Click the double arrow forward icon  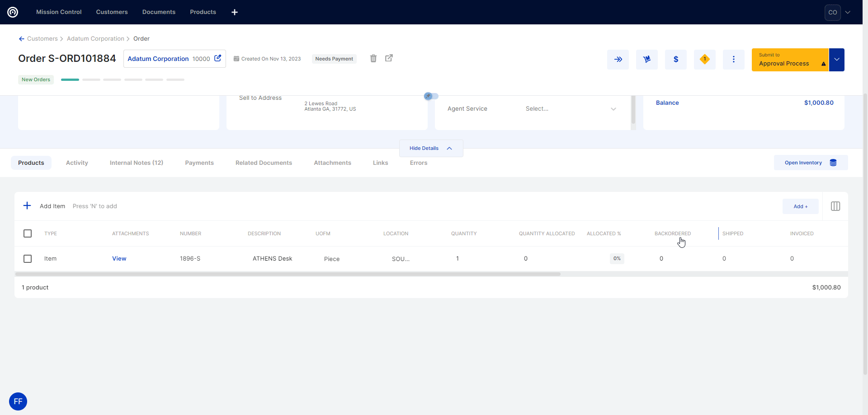pyautogui.click(x=618, y=60)
